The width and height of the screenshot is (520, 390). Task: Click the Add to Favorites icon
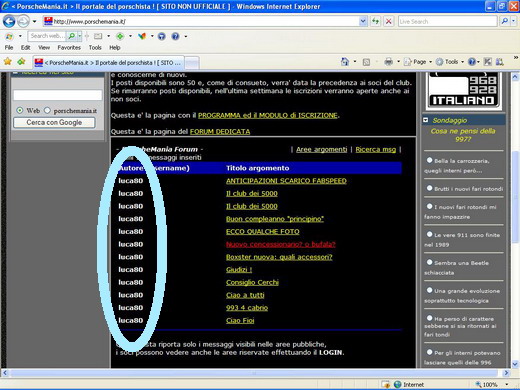click(x=21, y=62)
